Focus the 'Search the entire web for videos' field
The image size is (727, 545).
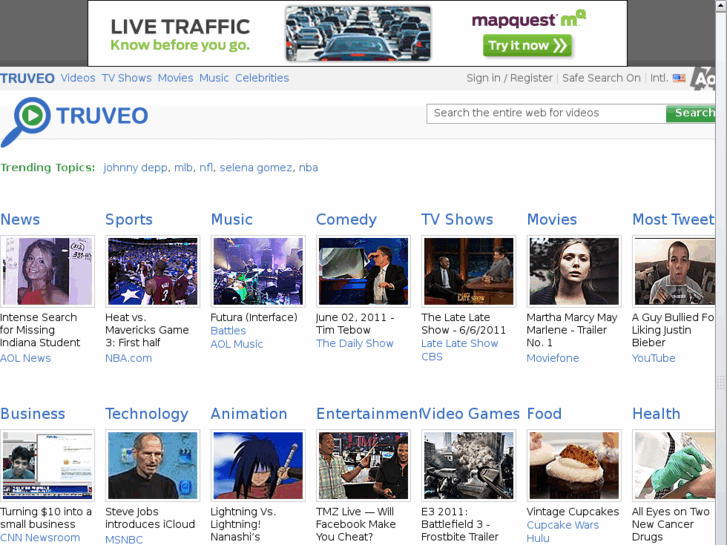tap(546, 113)
